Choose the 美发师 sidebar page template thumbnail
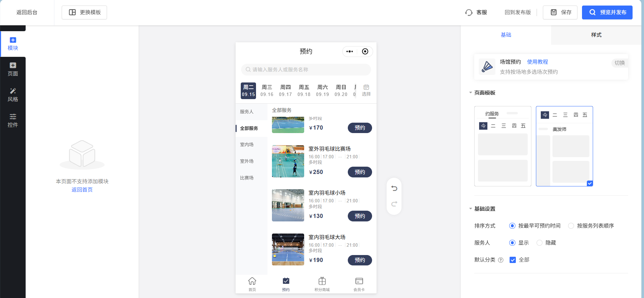 point(564,146)
